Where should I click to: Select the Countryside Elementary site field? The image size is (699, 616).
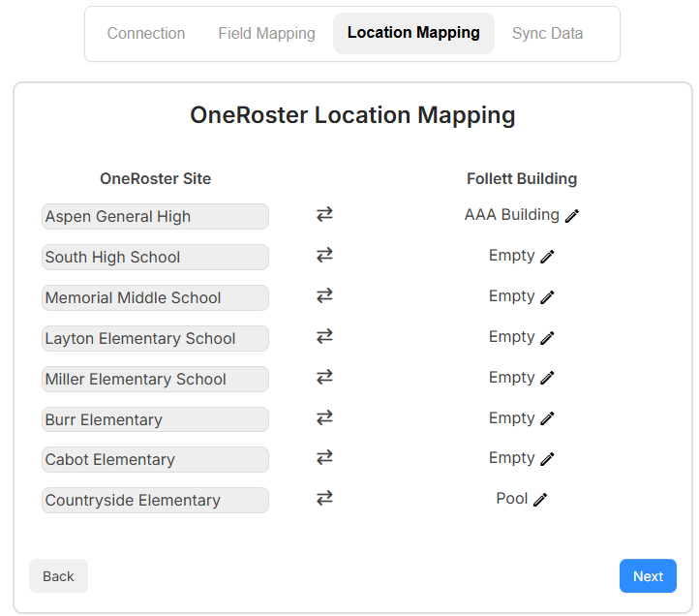point(155,500)
